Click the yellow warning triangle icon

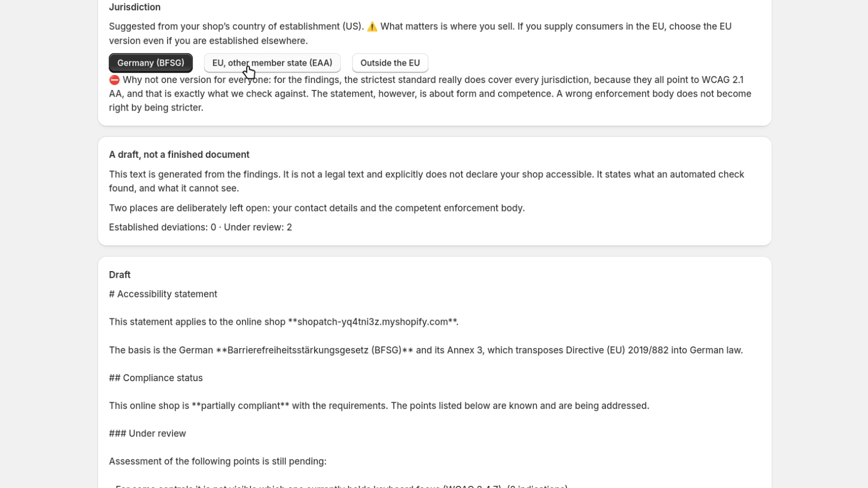[x=372, y=27]
